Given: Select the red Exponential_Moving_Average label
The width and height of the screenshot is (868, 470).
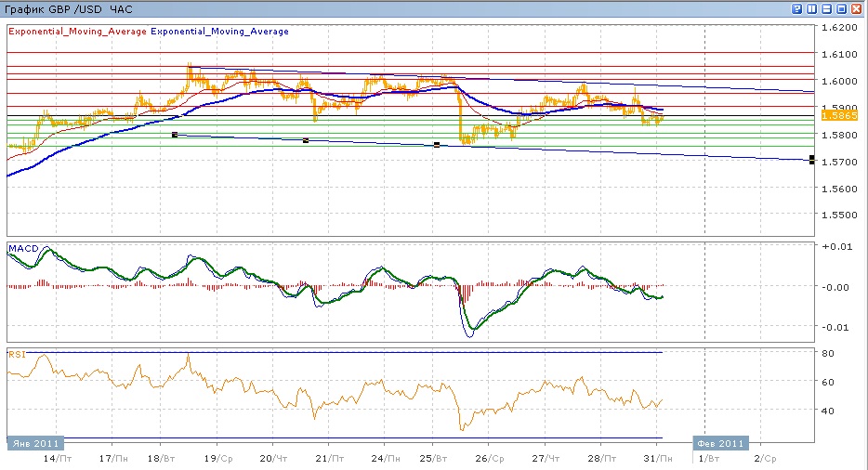Looking at the screenshot, I should coord(77,32).
